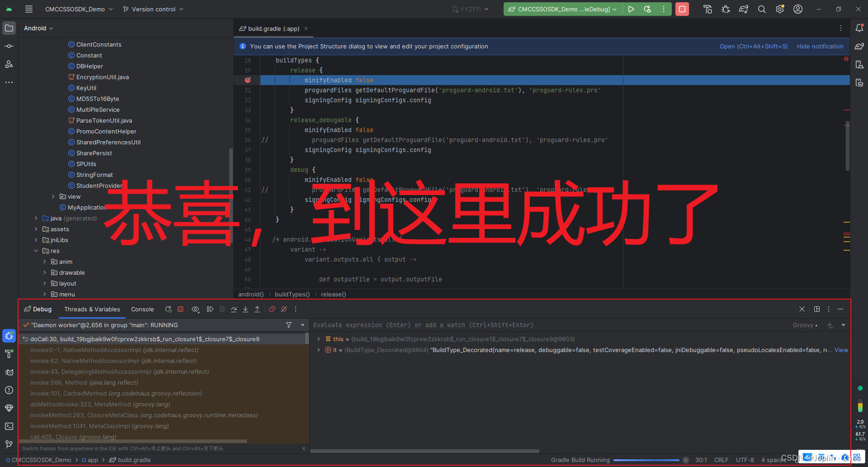Viewport: 868px width, 467px height.
Task: Select Step Over in the debug toolbar
Action: [234, 309]
